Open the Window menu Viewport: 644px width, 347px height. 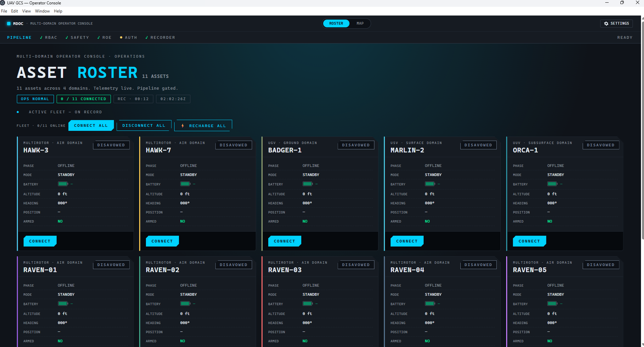42,11
